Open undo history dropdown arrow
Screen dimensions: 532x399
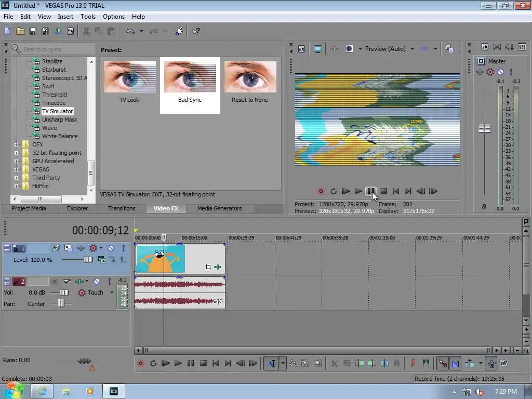tap(141, 31)
